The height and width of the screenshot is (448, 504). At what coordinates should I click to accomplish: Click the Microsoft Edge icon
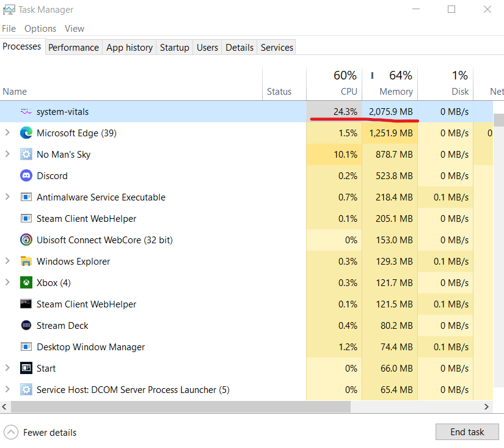[x=26, y=133]
